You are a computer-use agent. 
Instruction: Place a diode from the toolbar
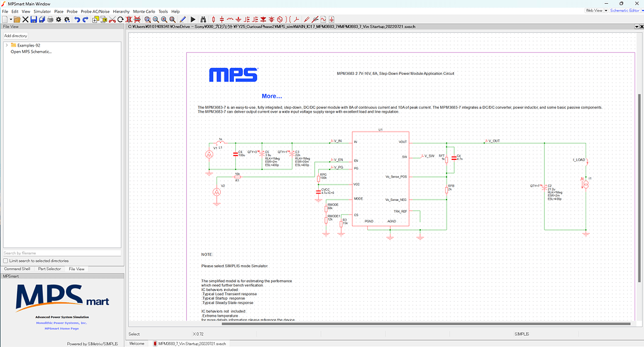point(264,20)
